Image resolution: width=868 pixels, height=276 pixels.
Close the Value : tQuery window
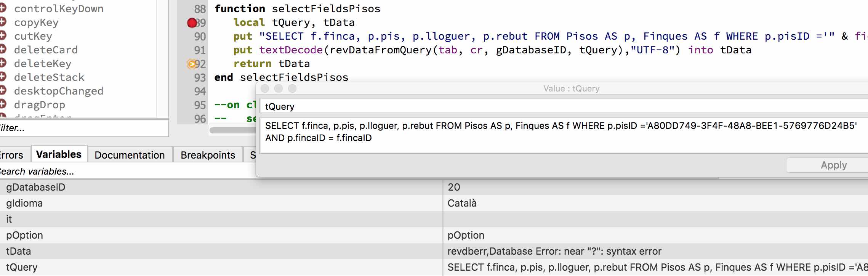click(x=265, y=89)
